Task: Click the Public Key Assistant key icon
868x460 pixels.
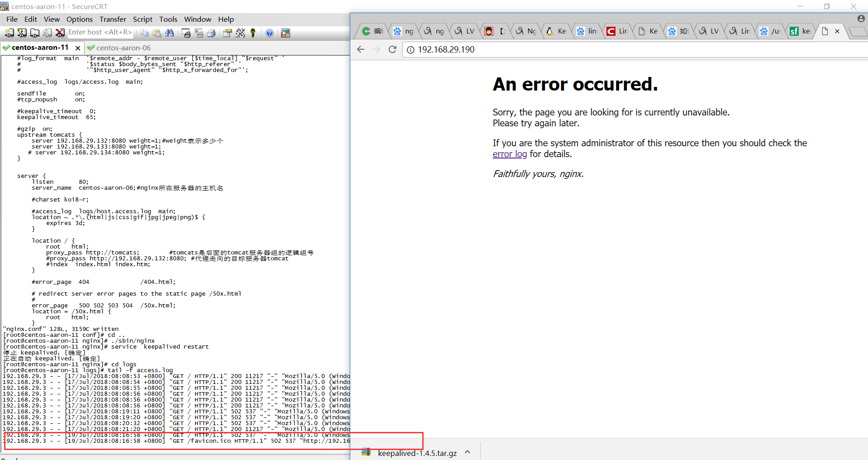Action: (x=253, y=33)
